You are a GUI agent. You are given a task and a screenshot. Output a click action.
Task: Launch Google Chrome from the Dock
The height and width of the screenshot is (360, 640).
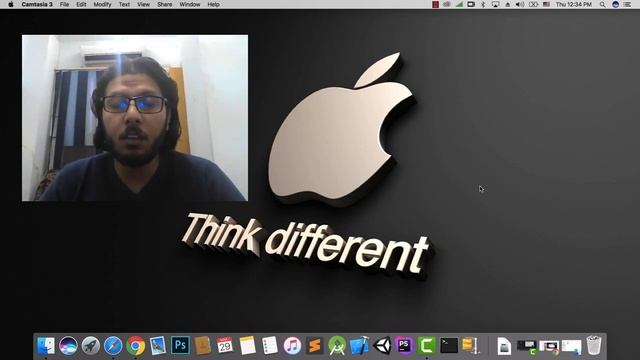[136, 346]
